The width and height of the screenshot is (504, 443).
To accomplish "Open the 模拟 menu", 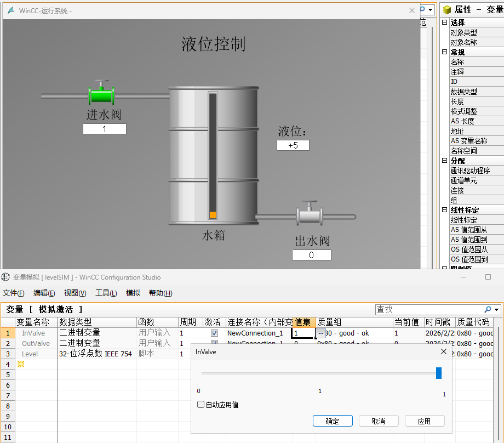I will tap(133, 293).
